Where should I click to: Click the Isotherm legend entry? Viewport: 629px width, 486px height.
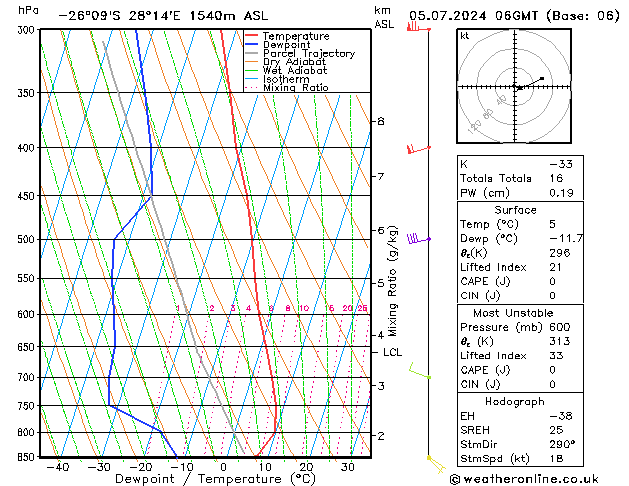tap(277, 79)
